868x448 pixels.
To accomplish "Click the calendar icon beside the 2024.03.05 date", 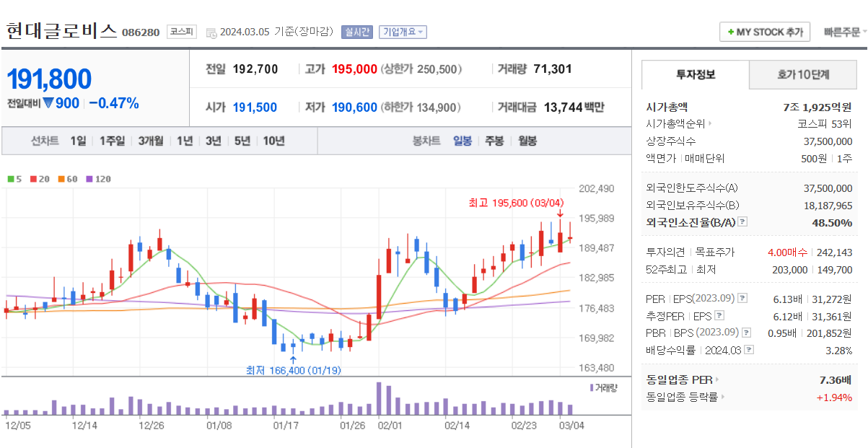I will (x=211, y=32).
